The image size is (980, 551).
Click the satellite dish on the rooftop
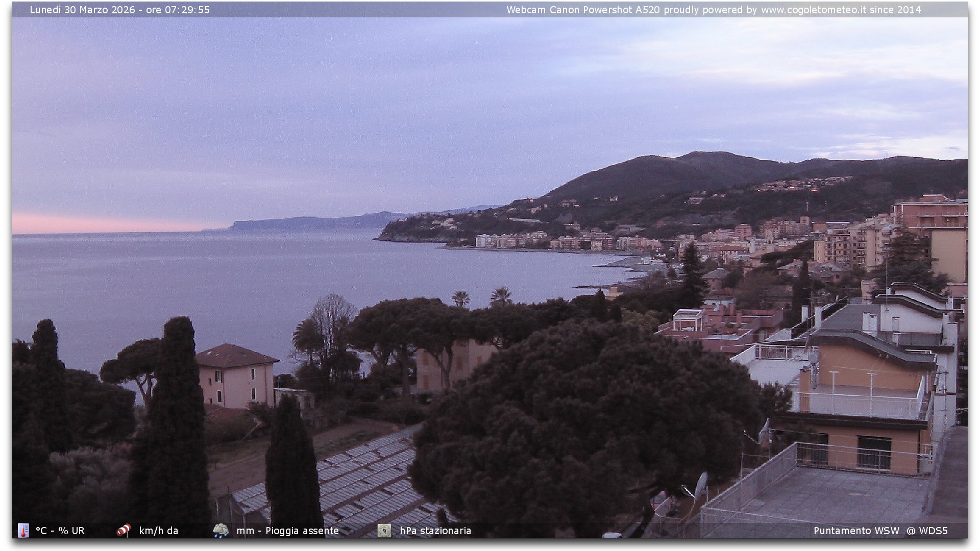point(701,485)
